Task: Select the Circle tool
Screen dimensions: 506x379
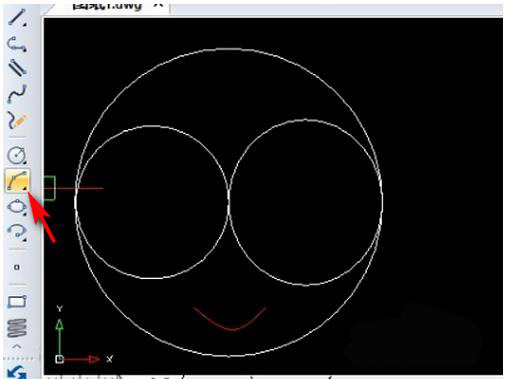Action: click(17, 155)
